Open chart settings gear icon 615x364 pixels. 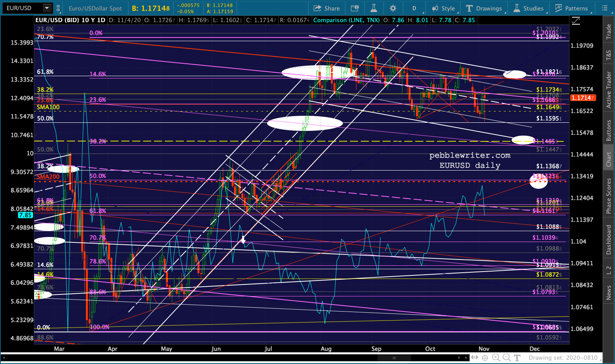click(393, 8)
